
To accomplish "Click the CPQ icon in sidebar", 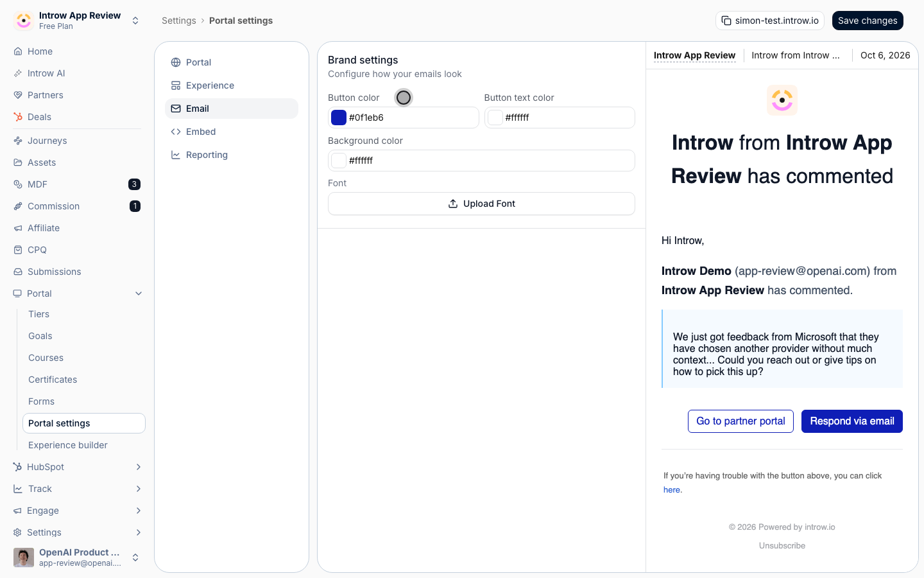I will [x=18, y=250].
